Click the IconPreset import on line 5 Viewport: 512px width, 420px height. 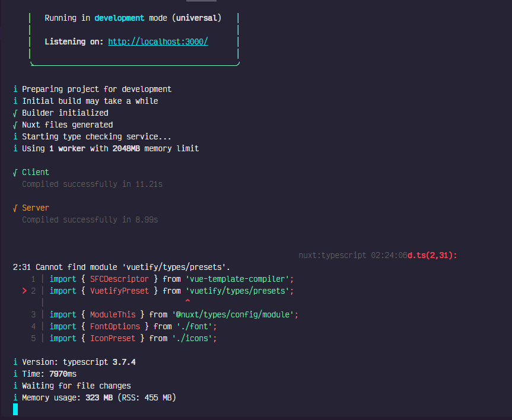113,338
